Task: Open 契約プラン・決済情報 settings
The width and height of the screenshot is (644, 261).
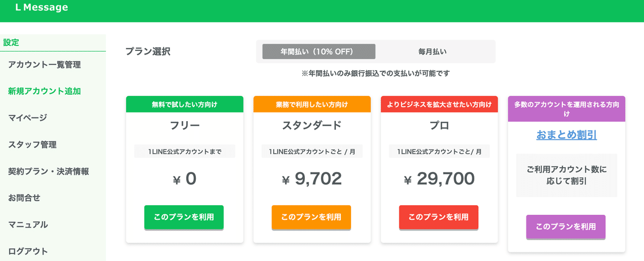Action: (x=48, y=171)
